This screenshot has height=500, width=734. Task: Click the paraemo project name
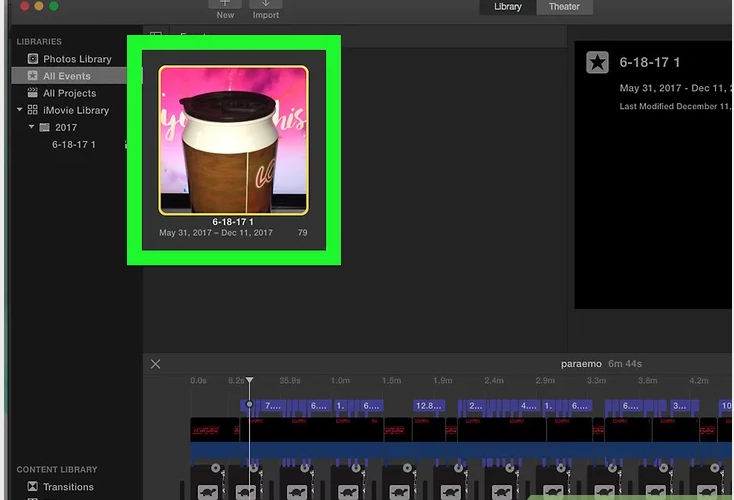pyautogui.click(x=581, y=364)
